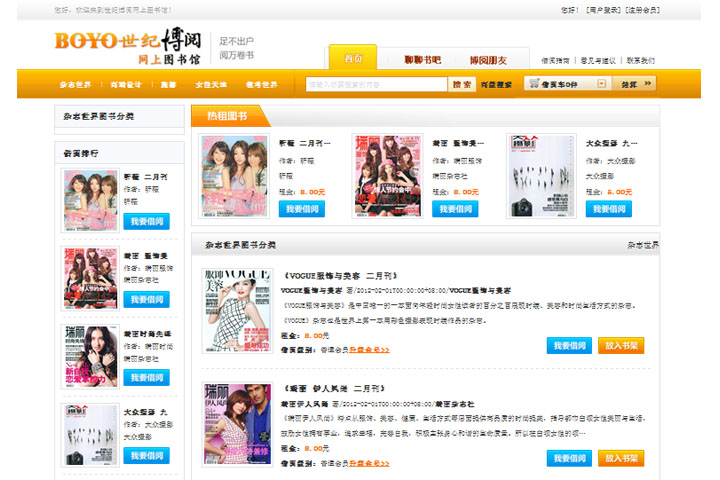This screenshot has width=720, height=480.
Task: Open the 注册会员 register link
Action: click(643, 10)
